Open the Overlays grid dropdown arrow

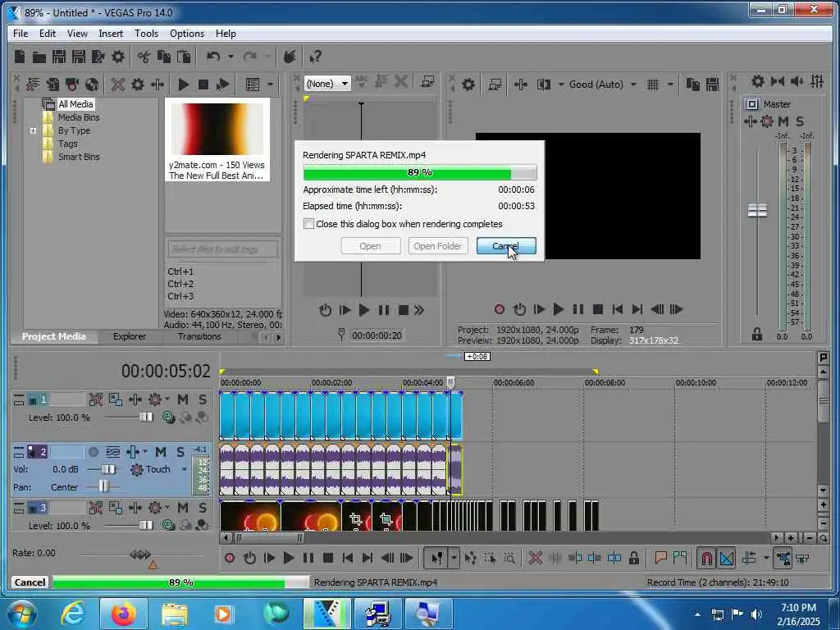tap(669, 84)
